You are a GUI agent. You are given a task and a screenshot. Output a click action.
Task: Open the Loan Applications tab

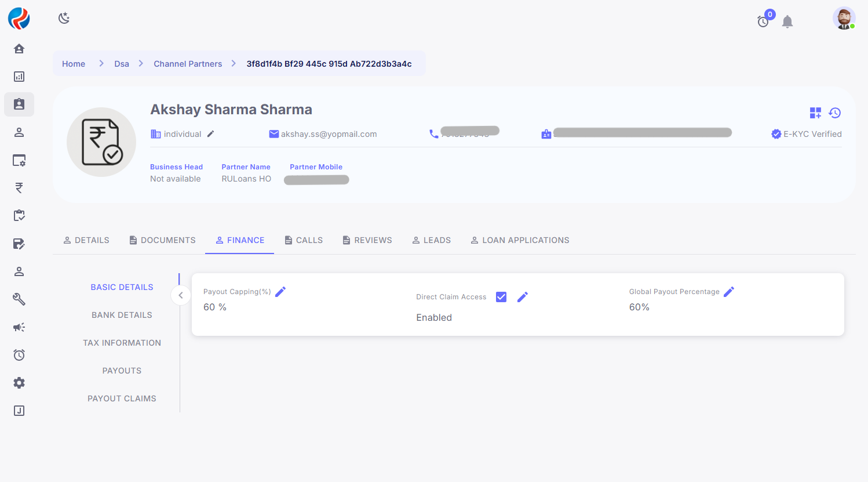(520, 240)
